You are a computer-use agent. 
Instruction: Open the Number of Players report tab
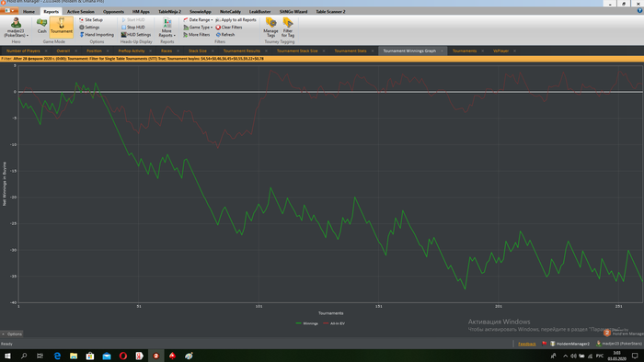coord(23,51)
